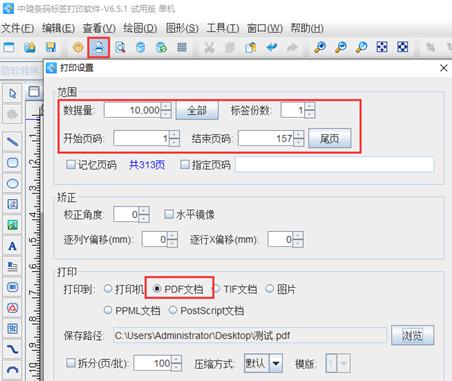This screenshot has height=381, width=452.
Task: Select the PPML文档 radio option
Action: click(x=108, y=310)
